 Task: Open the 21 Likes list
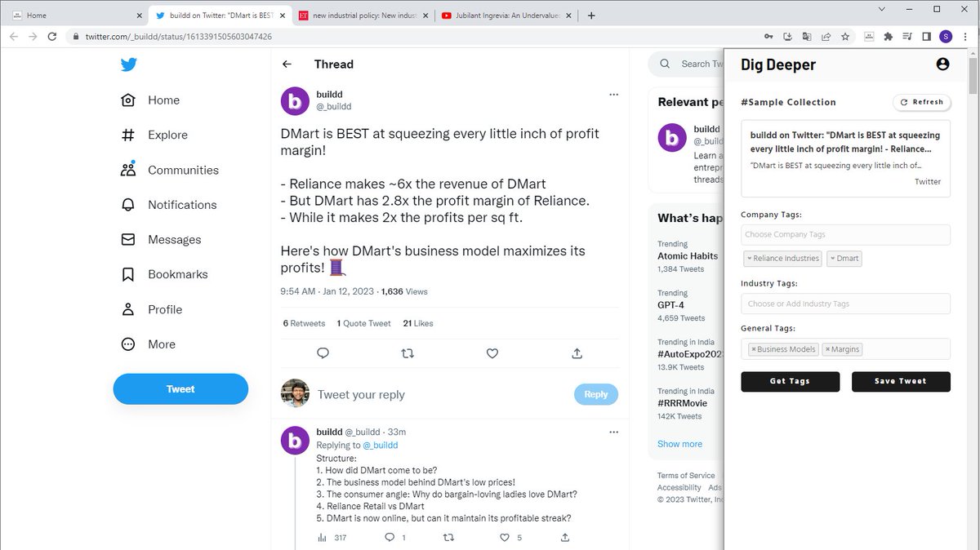[x=418, y=323]
